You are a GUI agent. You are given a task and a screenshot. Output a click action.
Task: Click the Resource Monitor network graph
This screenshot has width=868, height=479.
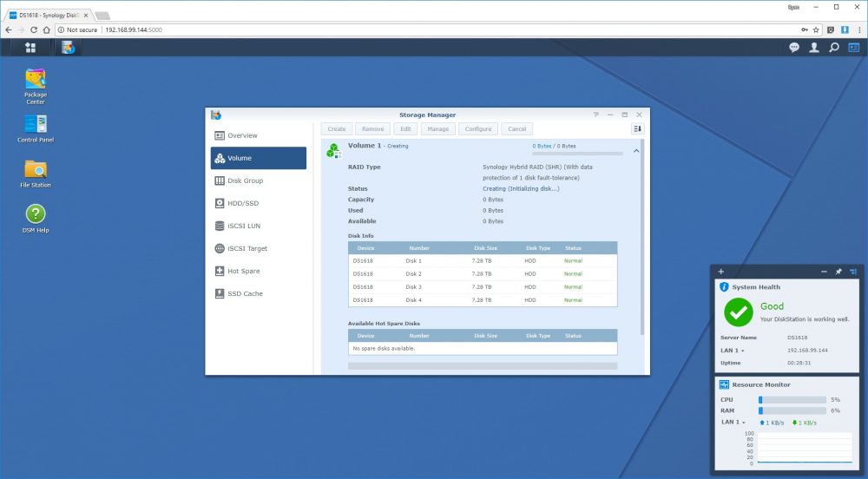point(805,448)
